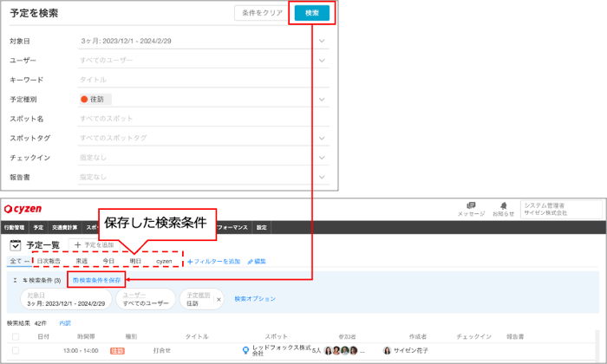Screen dimensions: 607x364
Task: Click the スポット column header
Action: pos(276,337)
